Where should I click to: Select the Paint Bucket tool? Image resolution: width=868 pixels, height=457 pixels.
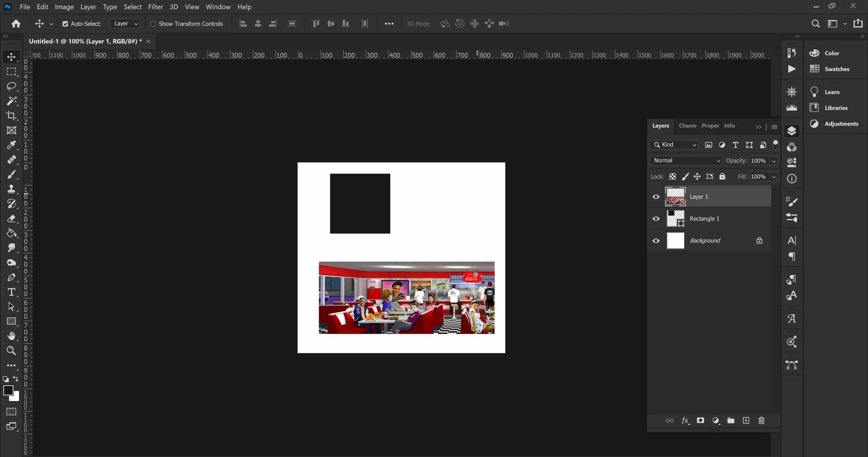click(x=12, y=233)
